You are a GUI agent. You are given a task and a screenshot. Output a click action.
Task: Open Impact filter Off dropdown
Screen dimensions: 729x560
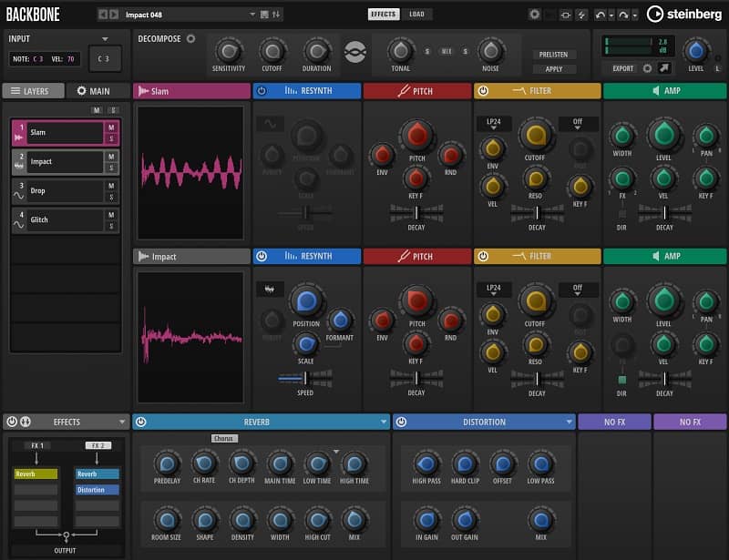tap(578, 289)
